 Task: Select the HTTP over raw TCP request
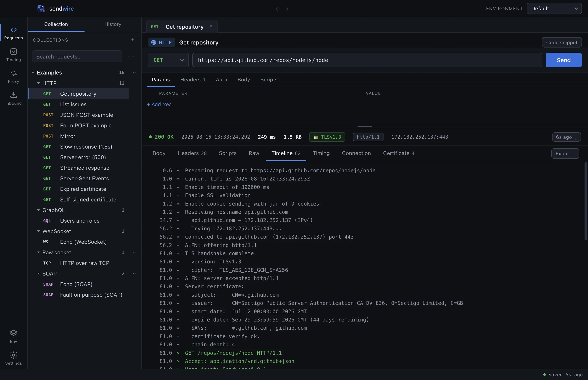point(78,263)
